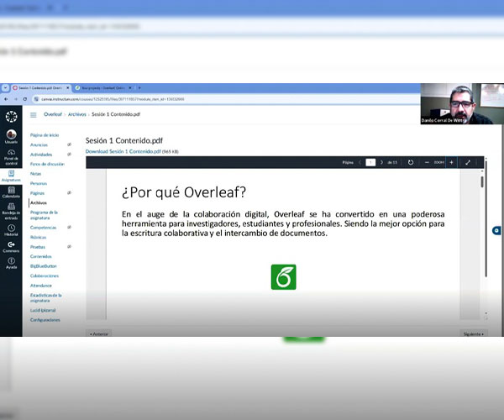Open the browser tab search dropdown
Image resolution: width=504 pixels, height=420 pixels.
point(6,87)
